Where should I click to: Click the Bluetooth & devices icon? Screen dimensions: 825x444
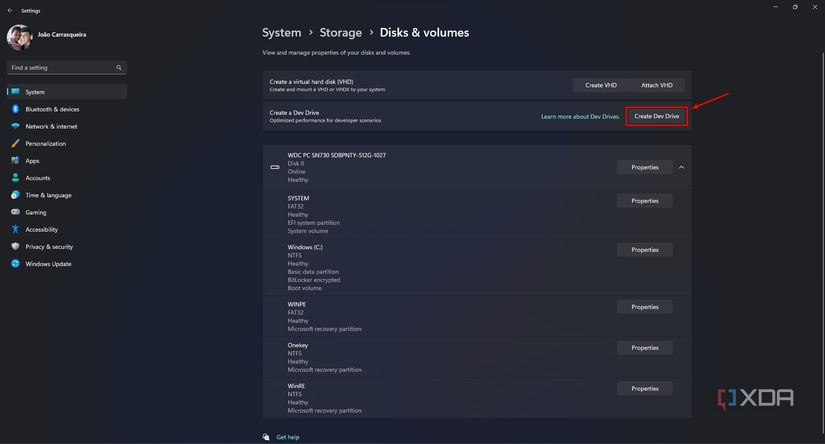tap(15, 109)
